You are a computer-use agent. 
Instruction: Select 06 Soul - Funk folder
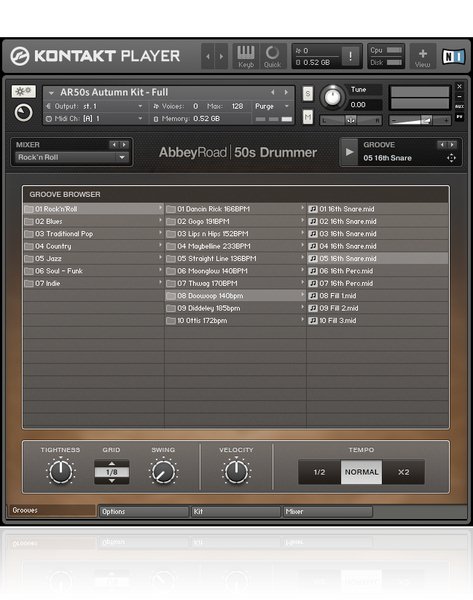[94, 271]
